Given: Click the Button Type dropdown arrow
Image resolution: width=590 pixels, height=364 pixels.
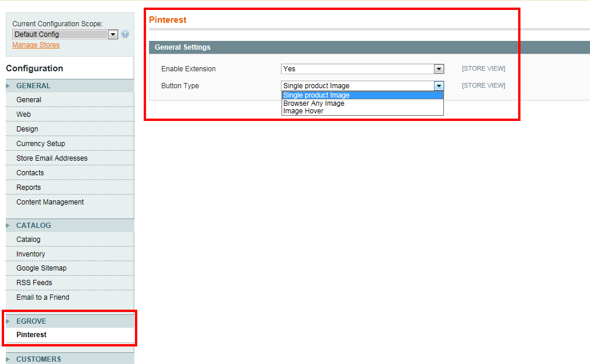Looking at the screenshot, I should [x=439, y=86].
